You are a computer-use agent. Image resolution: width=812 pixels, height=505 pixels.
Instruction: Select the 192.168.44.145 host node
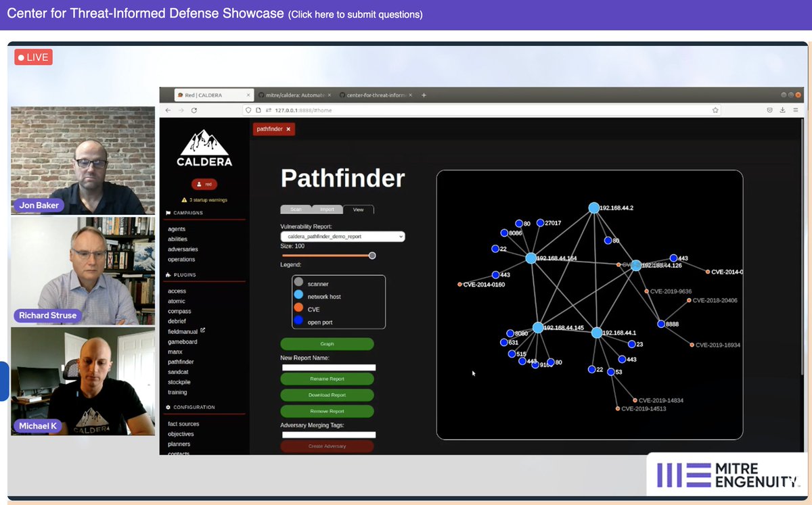pyautogui.click(x=538, y=327)
